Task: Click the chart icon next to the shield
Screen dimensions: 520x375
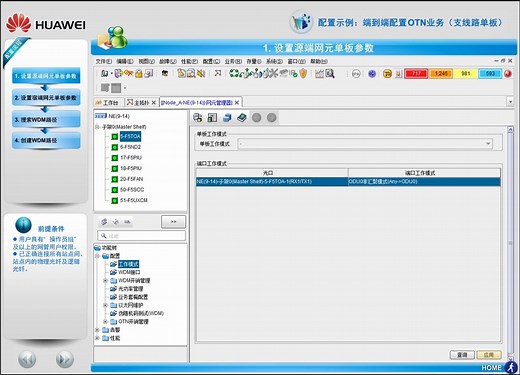Action: (320, 73)
